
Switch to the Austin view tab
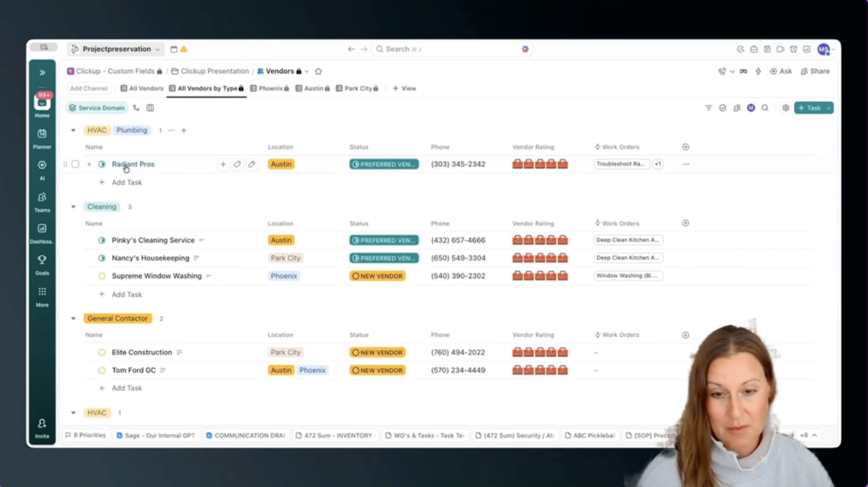(313, 89)
